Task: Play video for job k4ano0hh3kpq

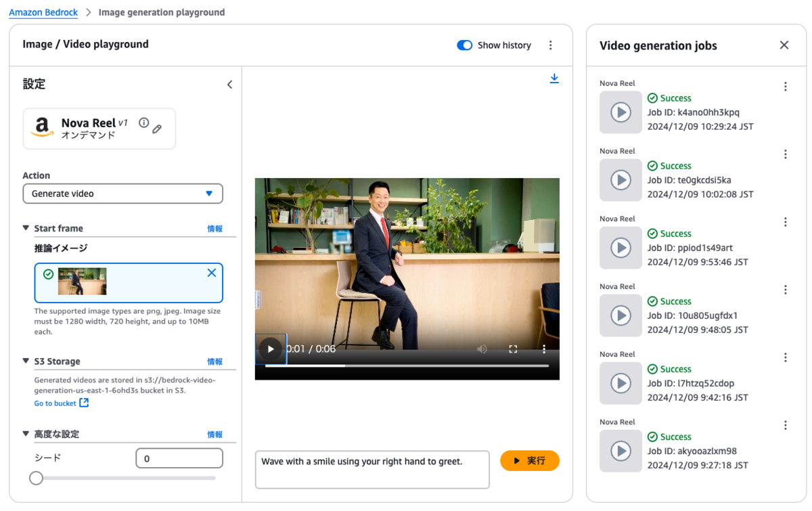Action: point(621,112)
